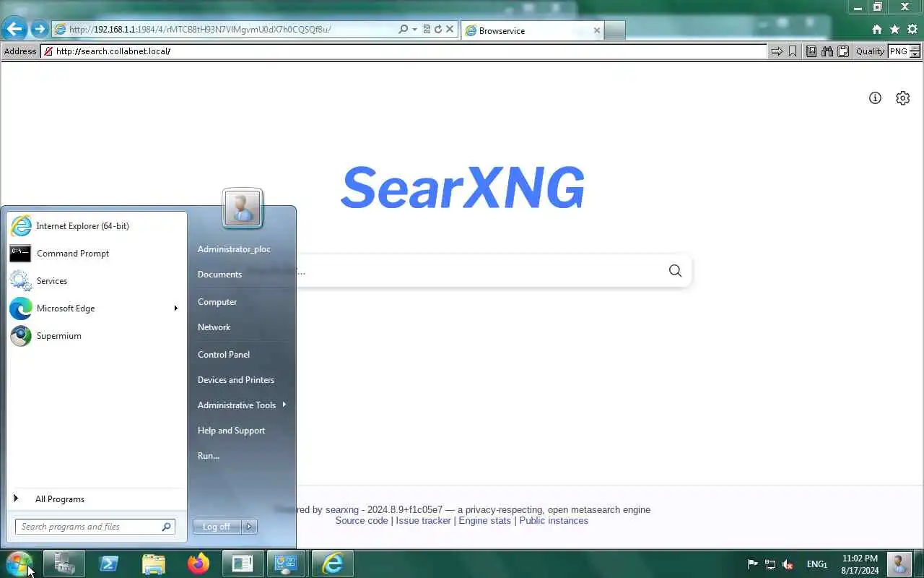The width and height of the screenshot is (924, 578).
Task: Click search magnifier in IE address bar
Action: point(403,30)
